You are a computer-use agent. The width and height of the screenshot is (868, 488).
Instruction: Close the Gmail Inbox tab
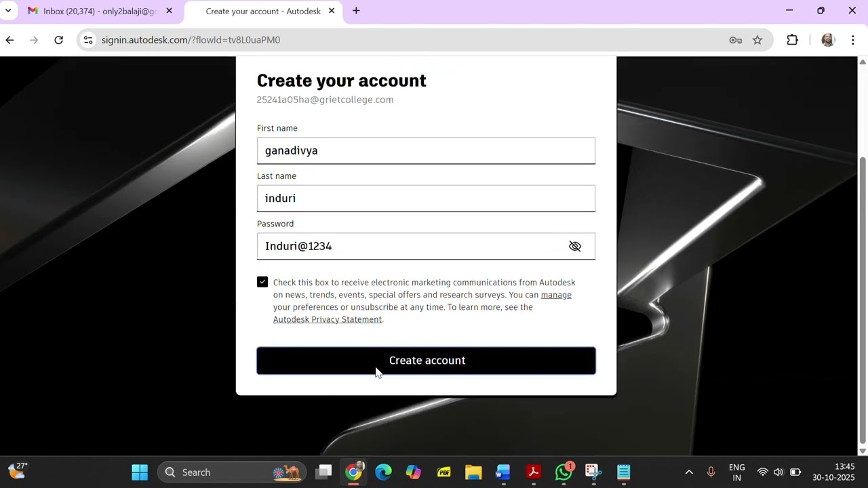pos(169,11)
